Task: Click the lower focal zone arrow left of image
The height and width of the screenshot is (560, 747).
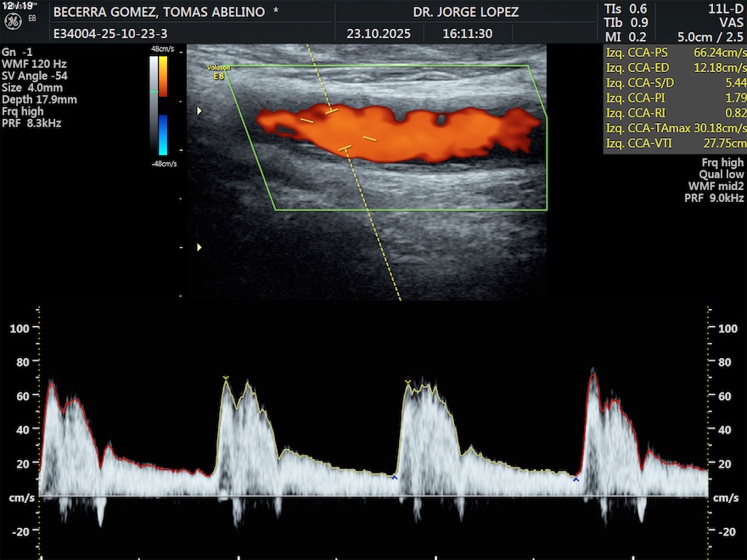Action: coord(200,247)
